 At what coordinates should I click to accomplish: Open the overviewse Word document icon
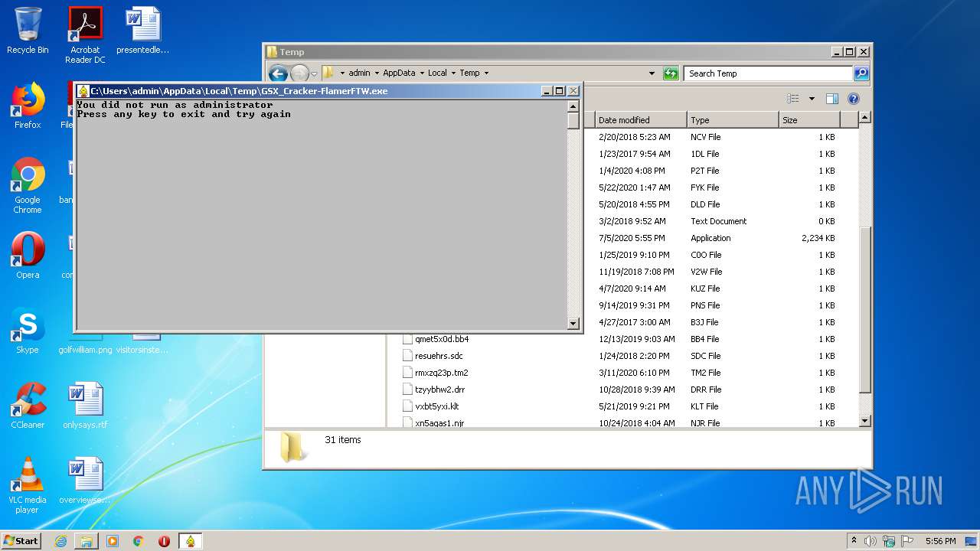pos(85,481)
